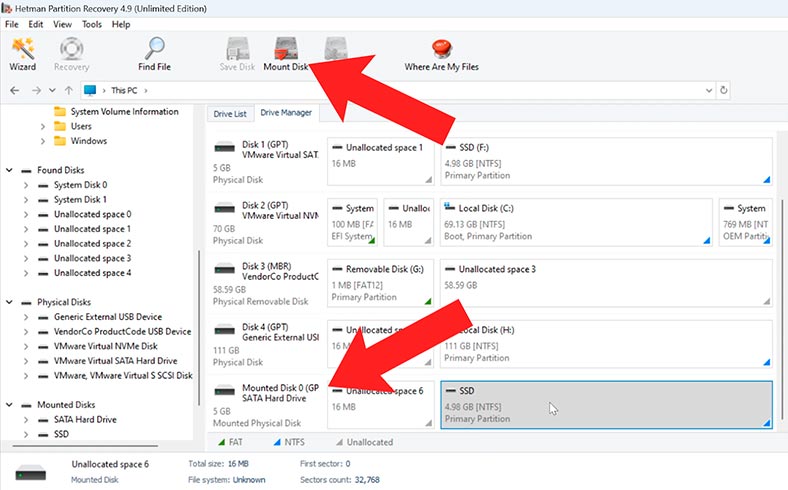
Task: Switch to the Drive List tab
Action: point(230,114)
